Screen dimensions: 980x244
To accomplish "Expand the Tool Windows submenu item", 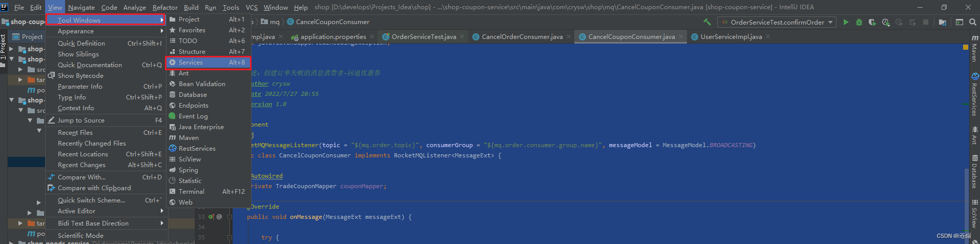I will coord(106,20).
